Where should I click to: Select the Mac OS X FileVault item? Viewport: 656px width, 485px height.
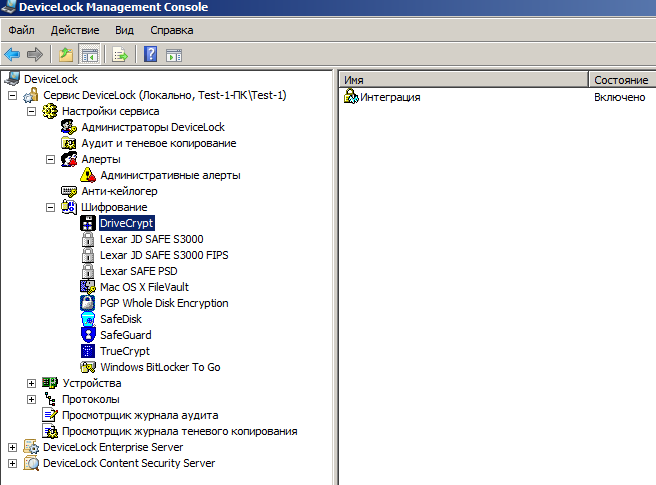coord(144,287)
